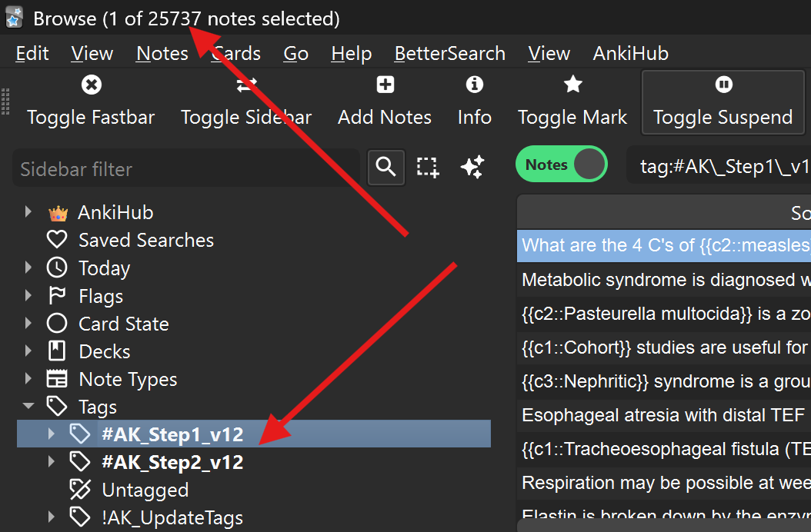The height and width of the screenshot is (532, 811).
Task: Click the Toggle Mark star icon
Action: coord(572,85)
